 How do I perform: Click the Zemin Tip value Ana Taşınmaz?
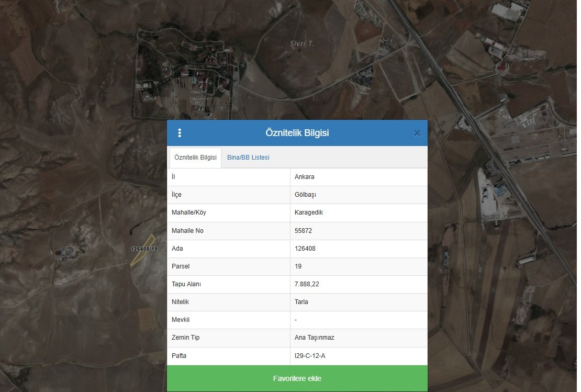(314, 338)
